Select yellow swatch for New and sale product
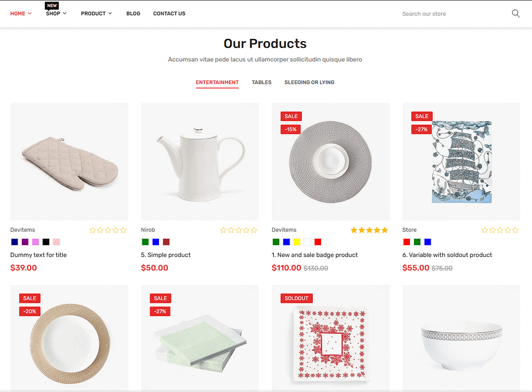The image size is (532, 392). [297, 242]
